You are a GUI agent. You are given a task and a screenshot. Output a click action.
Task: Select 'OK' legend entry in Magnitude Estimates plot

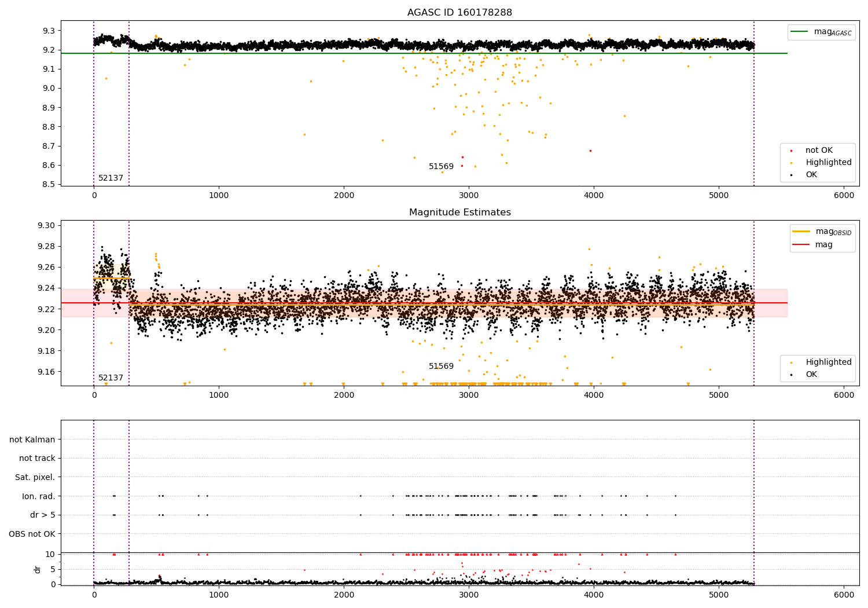[x=811, y=375]
